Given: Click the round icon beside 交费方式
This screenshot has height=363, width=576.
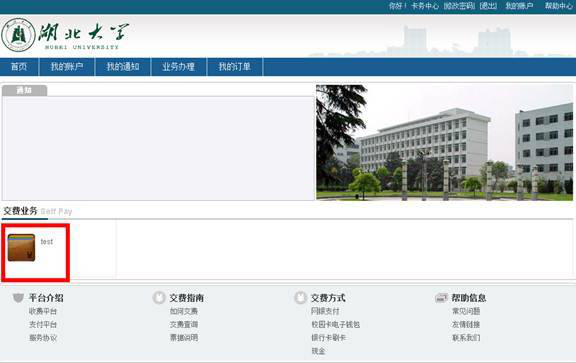Looking at the screenshot, I should click(x=300, y=297).
